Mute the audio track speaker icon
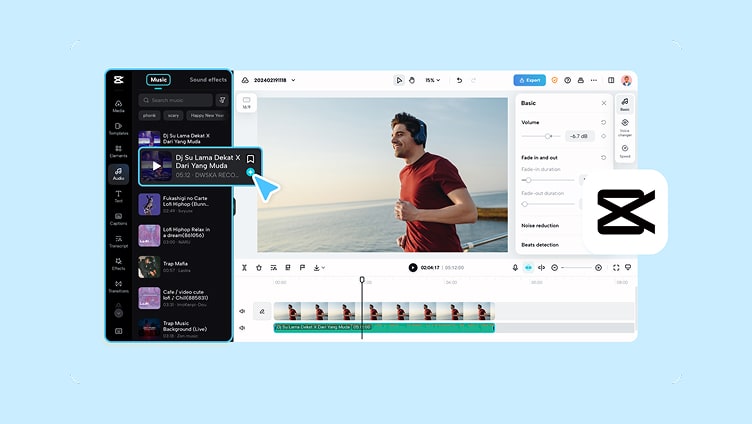 click(x=242, y=328)
